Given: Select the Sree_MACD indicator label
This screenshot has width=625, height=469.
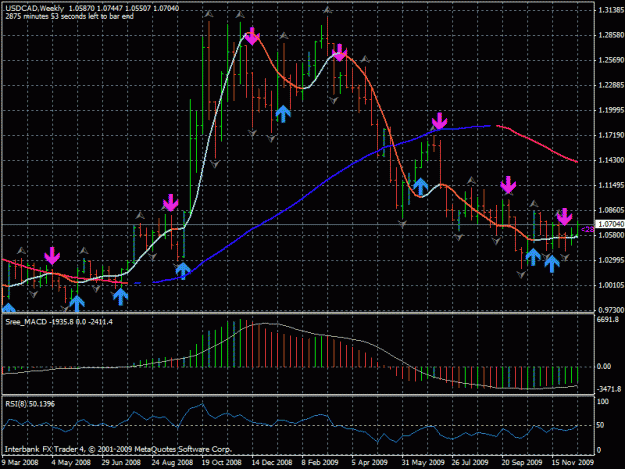Looking at the screenshot, I should coord(59,322).
